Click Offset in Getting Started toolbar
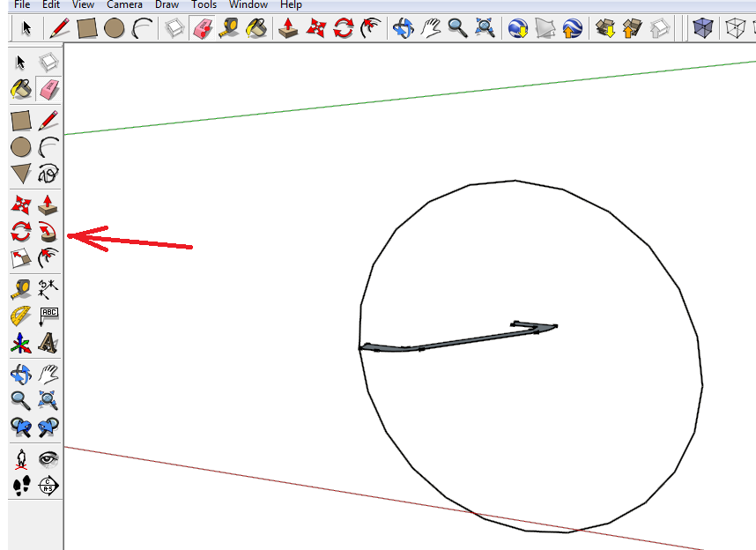Image resolution: width=756 pixels, height=550 pixels. coord(370,28)
